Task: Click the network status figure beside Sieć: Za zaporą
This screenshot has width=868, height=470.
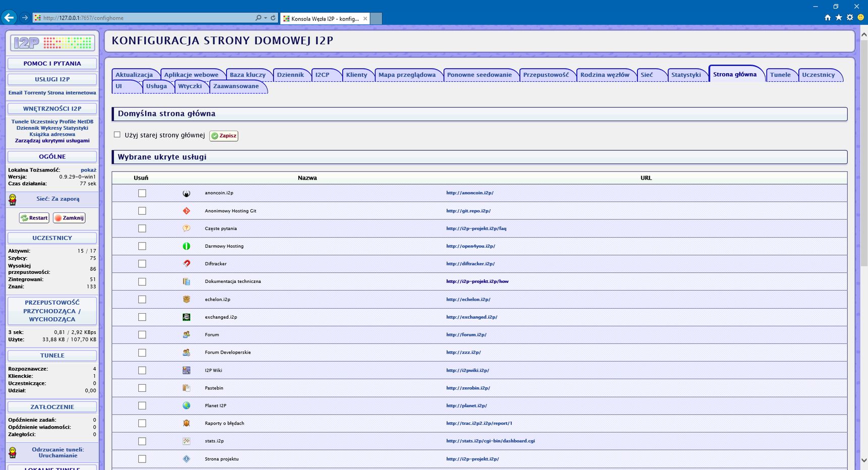Action: click(x=13, y=200)
